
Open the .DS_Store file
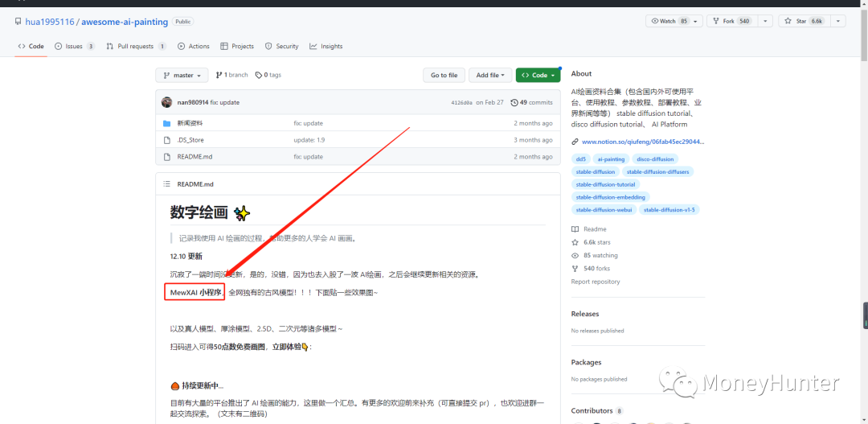point(190,140)
